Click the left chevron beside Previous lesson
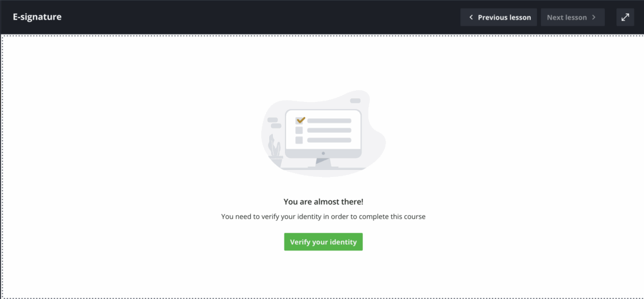644x299 pixels. pos(471,17)
